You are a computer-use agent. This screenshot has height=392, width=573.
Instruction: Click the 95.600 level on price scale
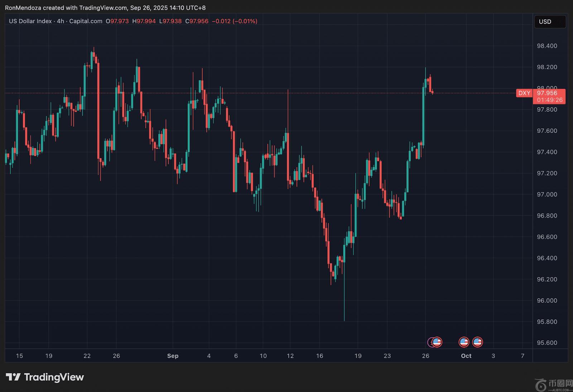547,343
